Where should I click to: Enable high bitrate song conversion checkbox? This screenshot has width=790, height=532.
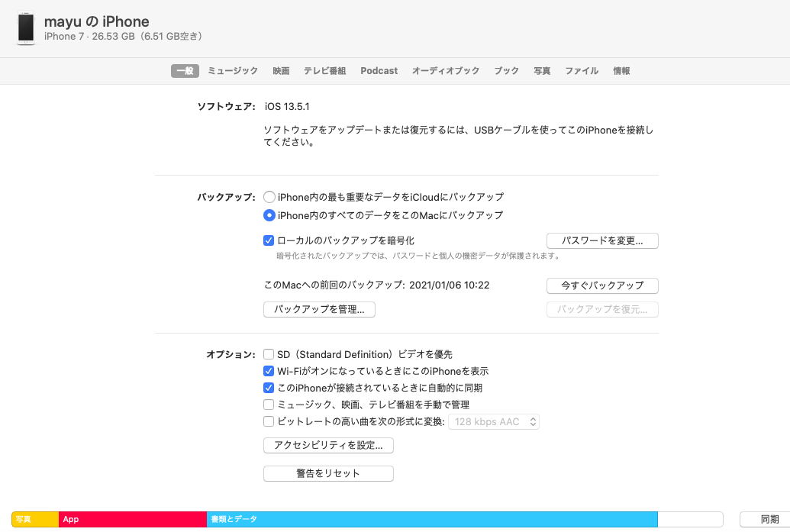coord(269,421)
